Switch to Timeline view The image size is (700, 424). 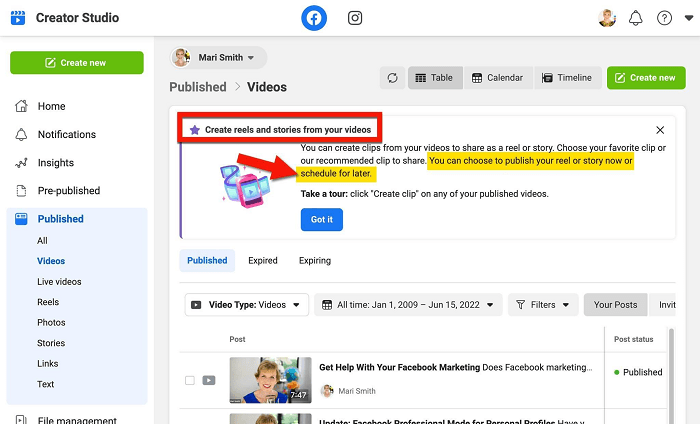[x=567, y=78]
